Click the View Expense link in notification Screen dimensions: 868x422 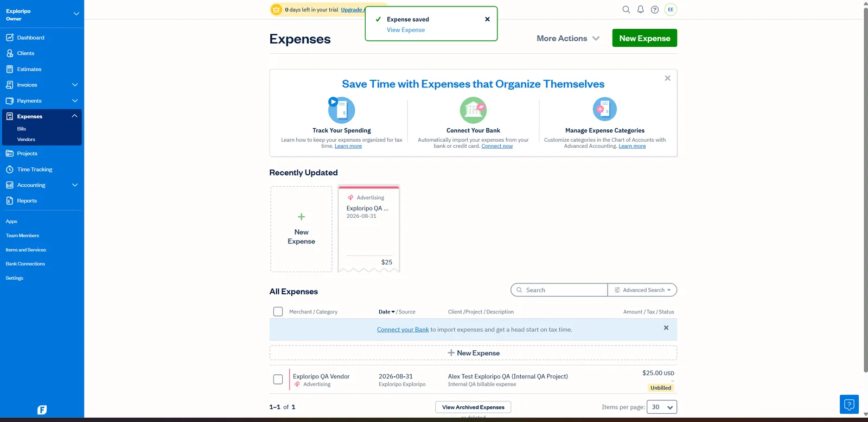click(406, 30)
